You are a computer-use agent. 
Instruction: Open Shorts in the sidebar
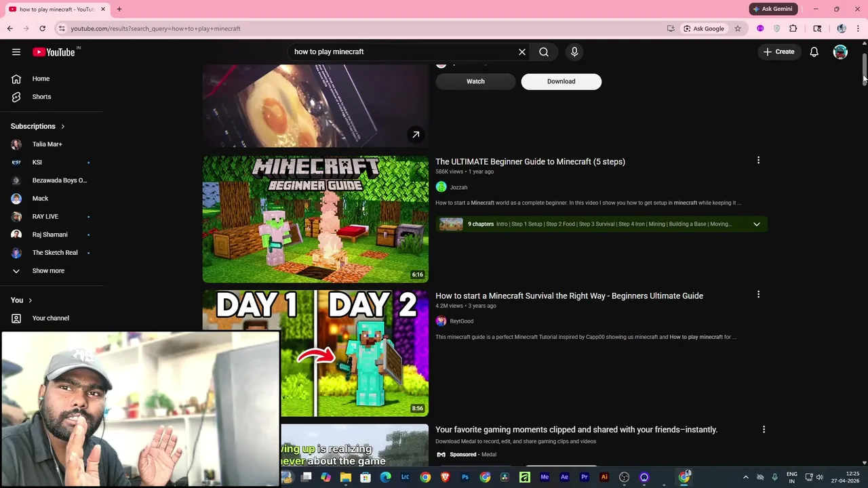click(x=41, y=96)
